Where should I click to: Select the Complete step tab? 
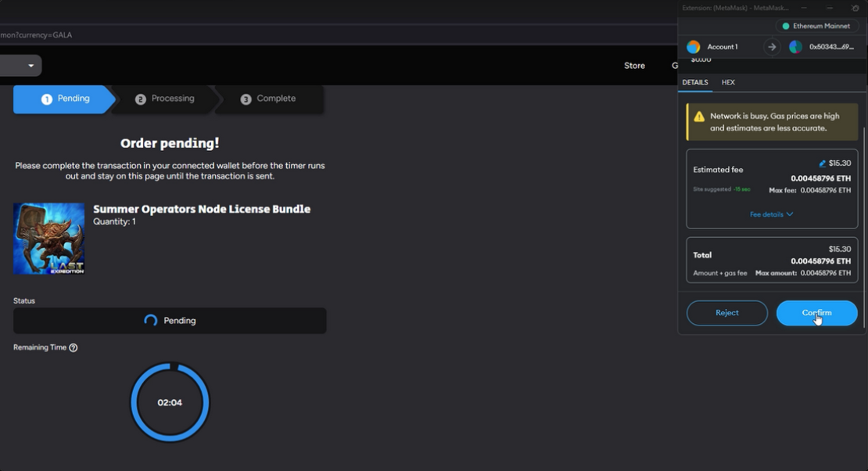pos(269,99)
